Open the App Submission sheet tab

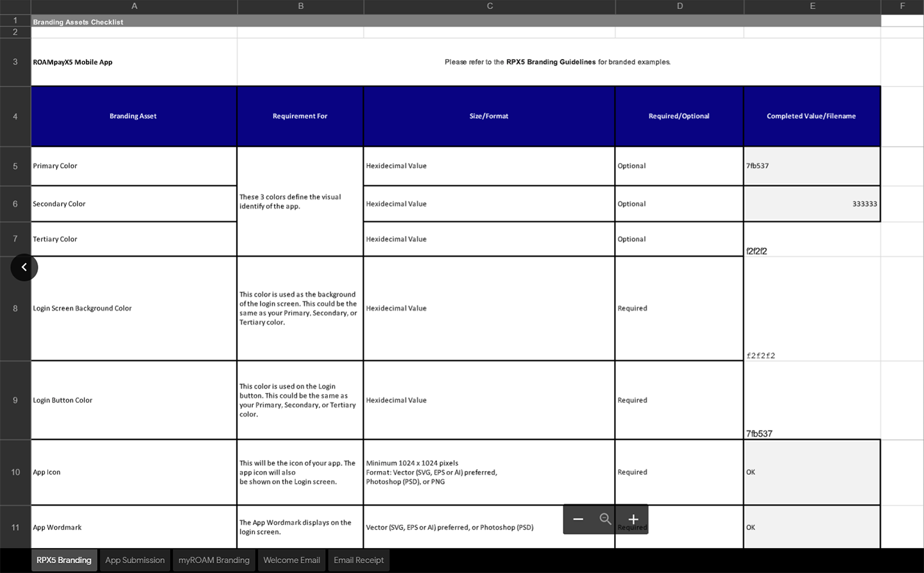(x=135, y=560)
